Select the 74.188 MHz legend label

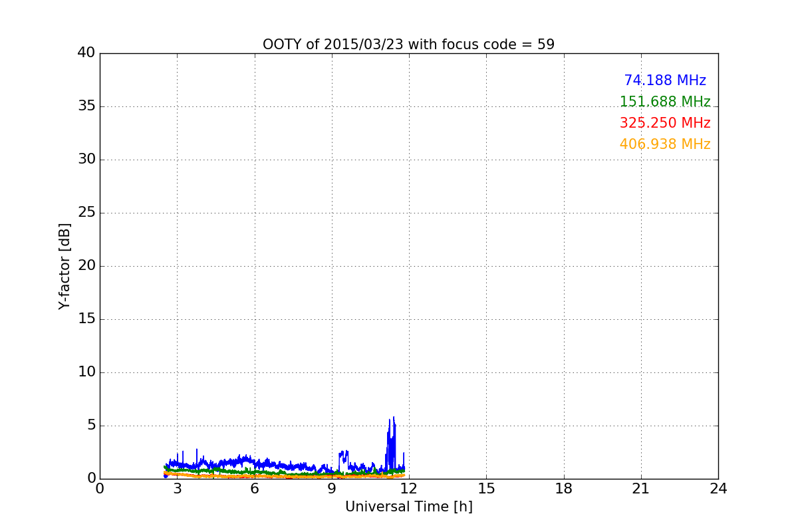665,80
